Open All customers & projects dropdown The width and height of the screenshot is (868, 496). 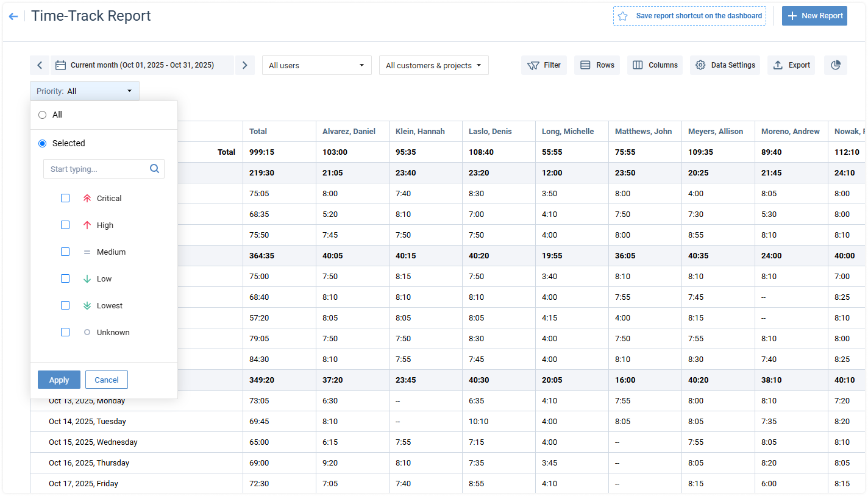tap(433, 65)
